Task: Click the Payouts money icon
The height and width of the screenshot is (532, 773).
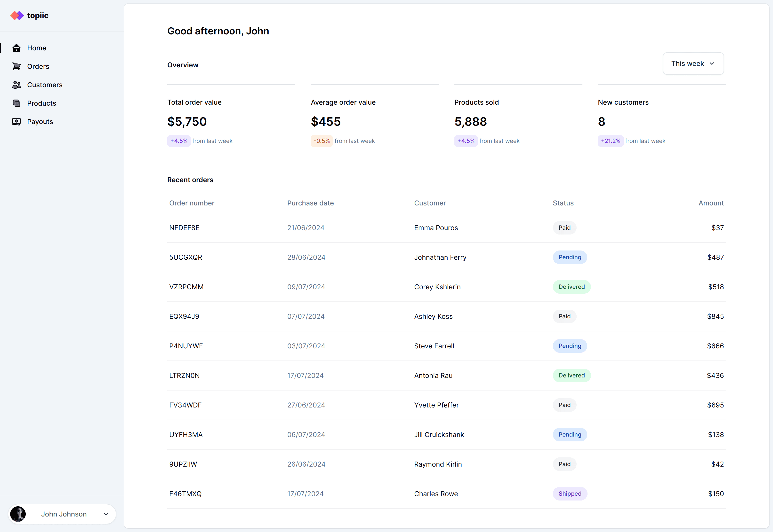Action: [x=16, y=122]
